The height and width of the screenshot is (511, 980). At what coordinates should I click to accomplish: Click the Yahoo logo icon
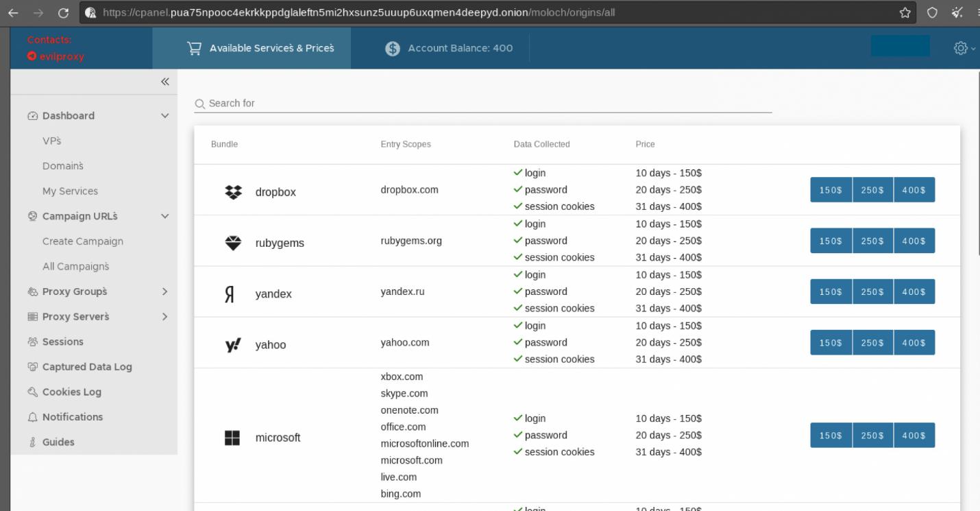click(x=233, y=344)
